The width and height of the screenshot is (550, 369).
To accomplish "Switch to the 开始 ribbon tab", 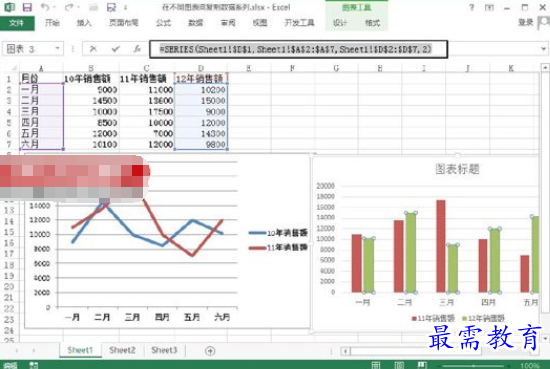I will click(52, 23).
